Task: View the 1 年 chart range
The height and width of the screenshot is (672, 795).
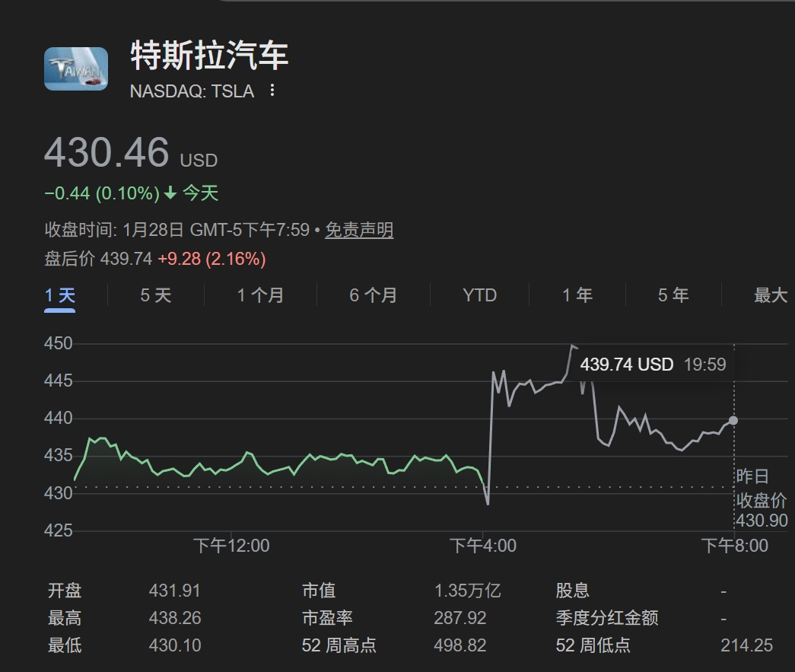Action: pos(577,295)
